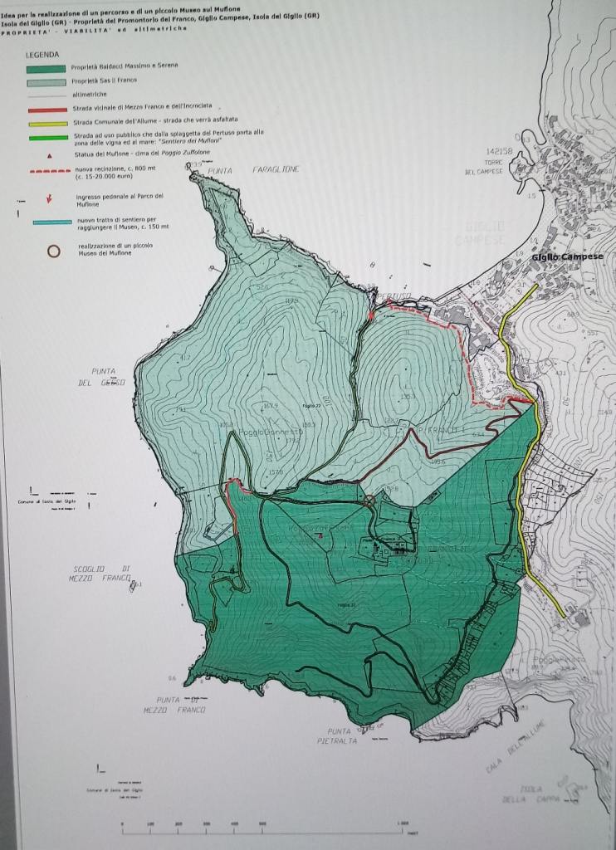616x850 pixels.
Task: Click the Giglio Campese town label
Action: tap(567, 256)
